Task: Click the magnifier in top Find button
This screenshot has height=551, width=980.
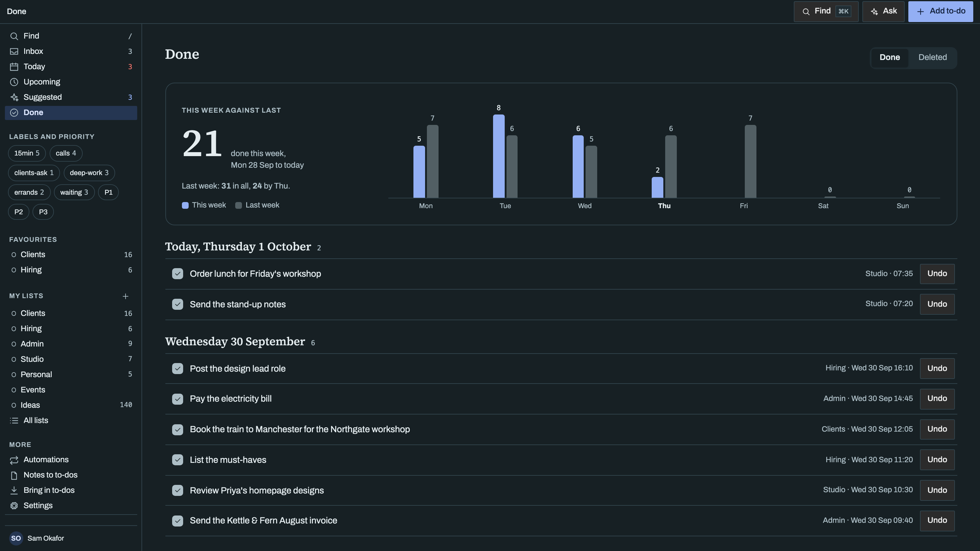Action: pos(806,12)
